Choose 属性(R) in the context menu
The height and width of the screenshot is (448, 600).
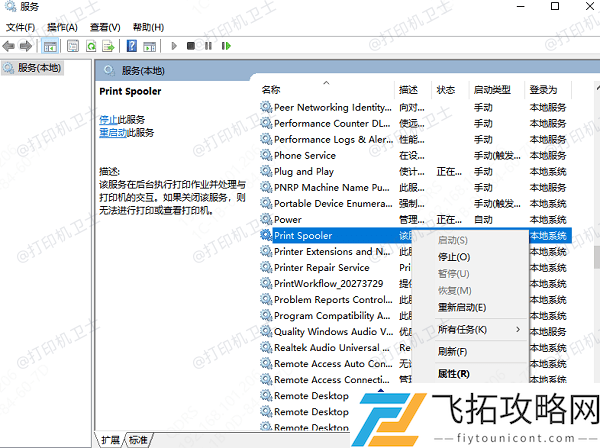453,374
